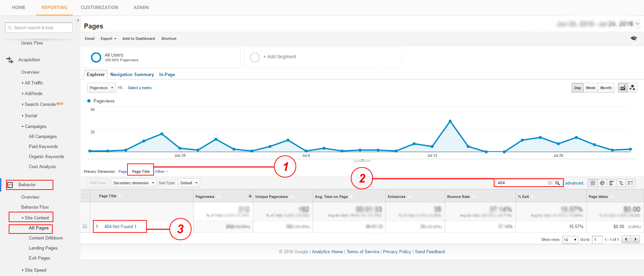644x276 pixels.
Task: Click the Jul 13 peak chart point
Action: 450,121
